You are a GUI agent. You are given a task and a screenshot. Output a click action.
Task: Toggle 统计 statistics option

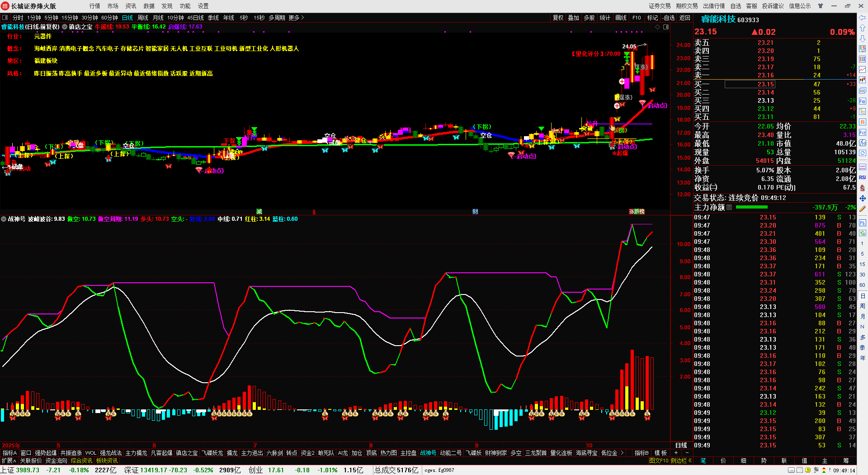point(605,18)
